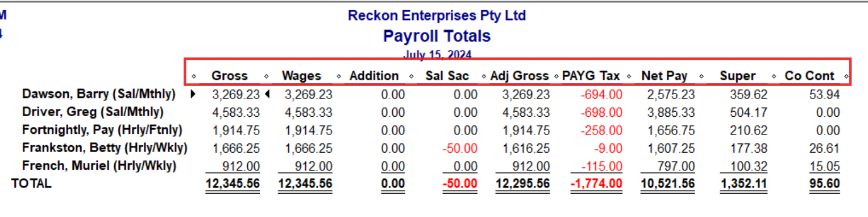This screenshot has height=217, width=868.
Task: Open Driver, Greg (Sal/Mthly) row
Action: click(93, 112)
